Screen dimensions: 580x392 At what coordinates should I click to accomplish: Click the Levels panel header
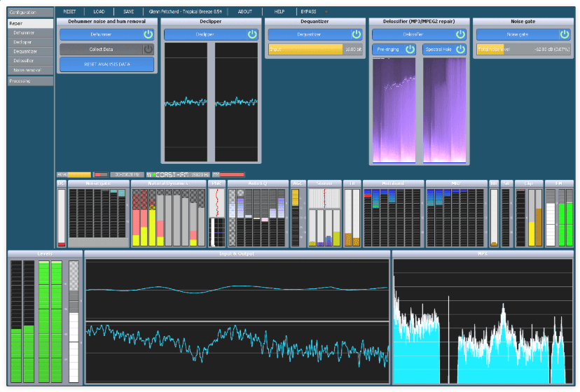pyautogui.click(x=45, y=253)
